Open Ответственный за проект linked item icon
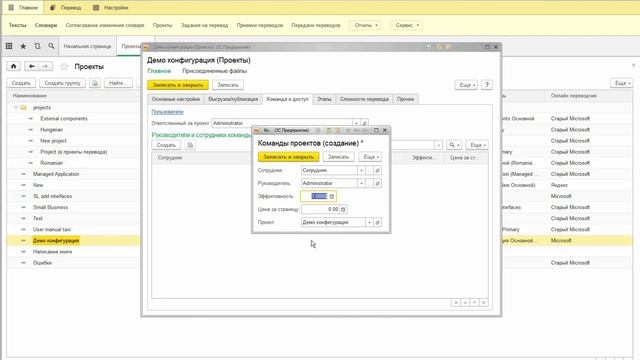Image resolution: width=640 pixels, height=360 pixels. (x=365, y=123)
